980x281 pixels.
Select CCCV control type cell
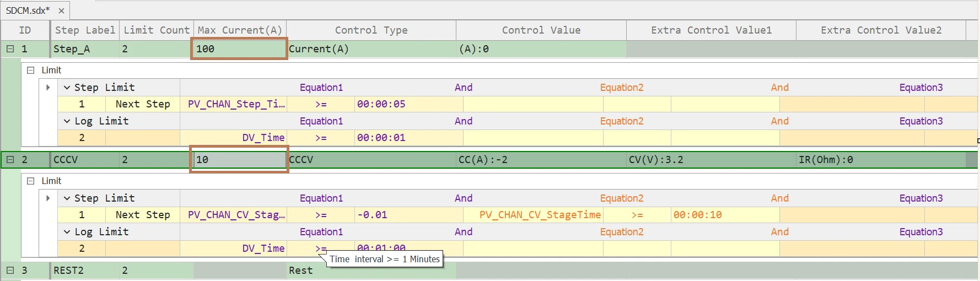click(x=371, y=160)
